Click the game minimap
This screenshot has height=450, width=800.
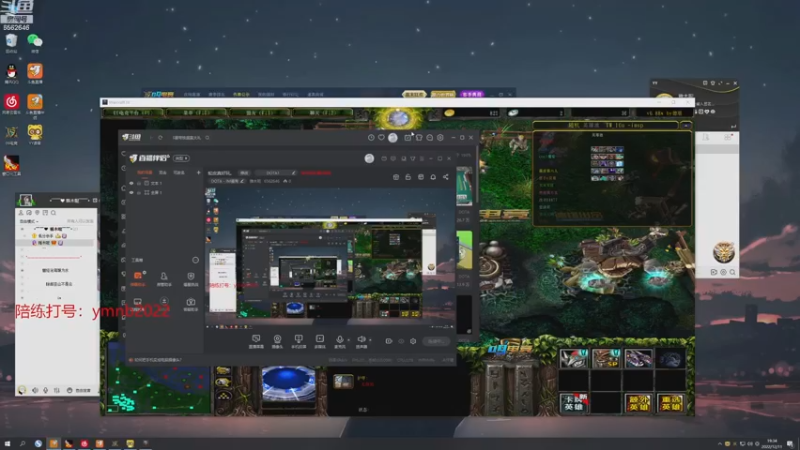coord(157,378)
